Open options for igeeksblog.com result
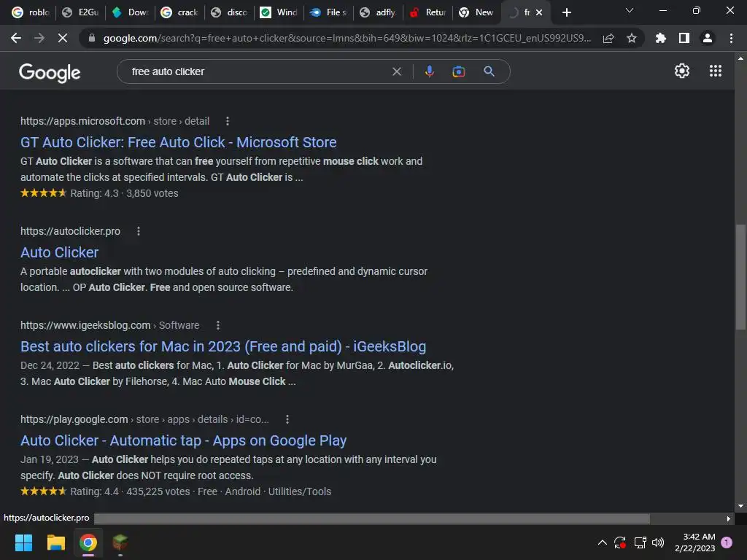This screenshot has width=747, height=560. click(218, 325)
